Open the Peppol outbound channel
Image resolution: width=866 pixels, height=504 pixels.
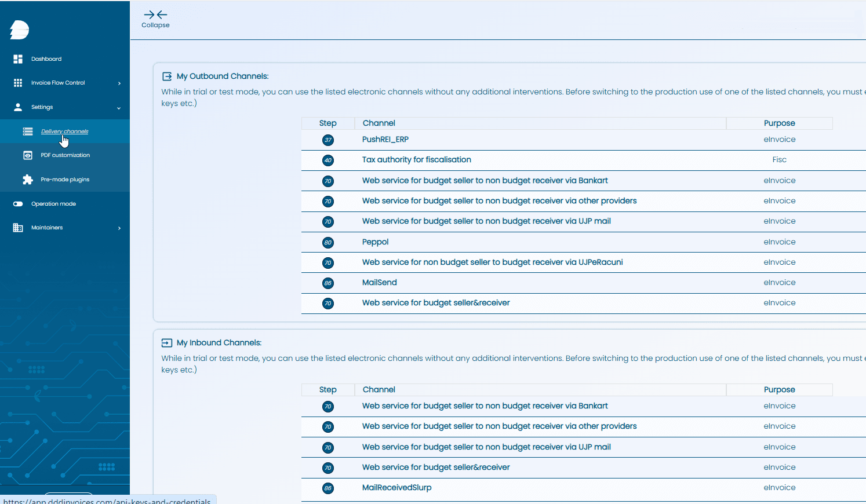pos(375,242)
